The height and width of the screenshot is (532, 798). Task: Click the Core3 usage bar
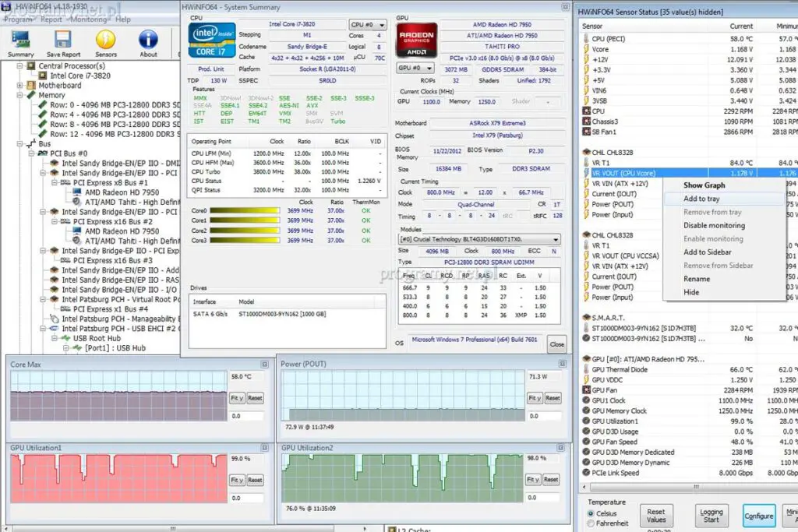click(245, 241)
